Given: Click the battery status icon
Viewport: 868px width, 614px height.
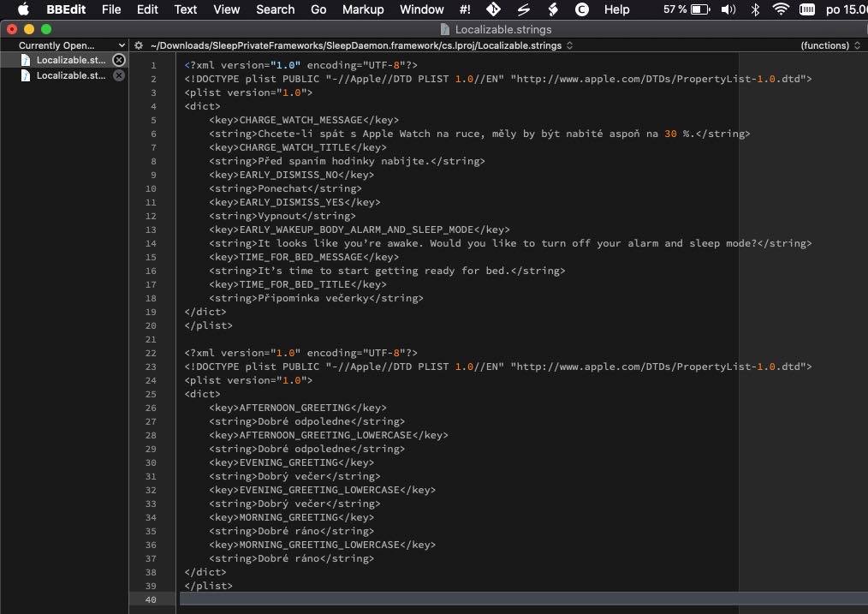Looking at the screenshot, I should point(700,9).
